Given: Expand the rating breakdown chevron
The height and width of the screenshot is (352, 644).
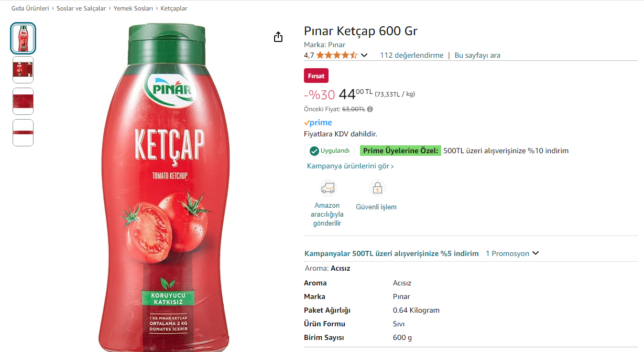Looking at the screenshot, I should tap(364, 55).
